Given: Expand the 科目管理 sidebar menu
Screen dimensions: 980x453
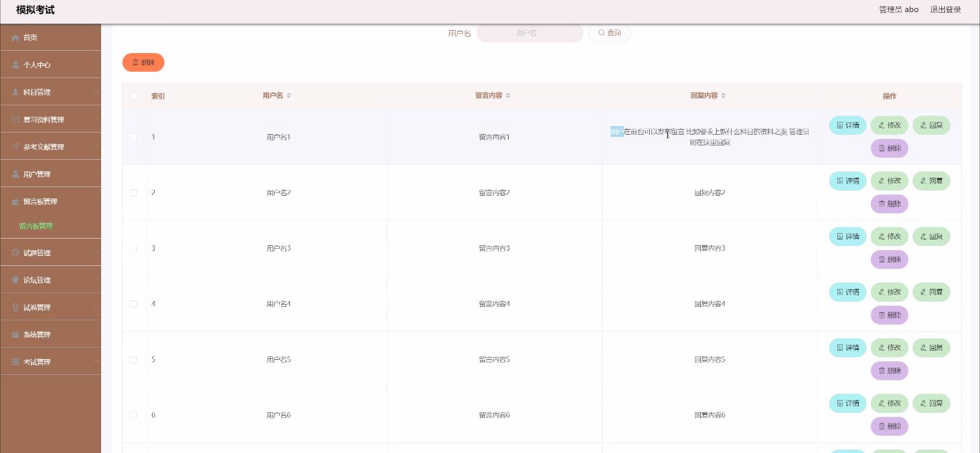Looking at the screenshot, I should coord(50,92).
